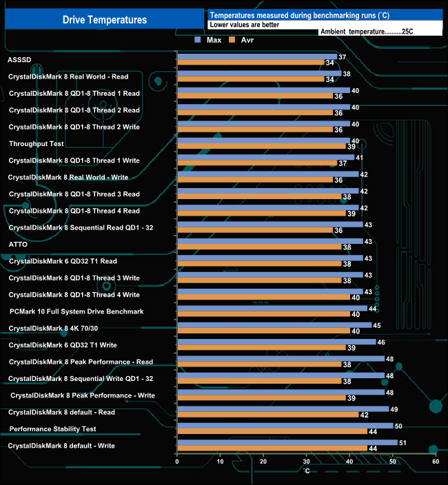This screenshot has width=448, height=485.
Task: Click the Throughput Test orange Avr bar
Action: (262, 146)
